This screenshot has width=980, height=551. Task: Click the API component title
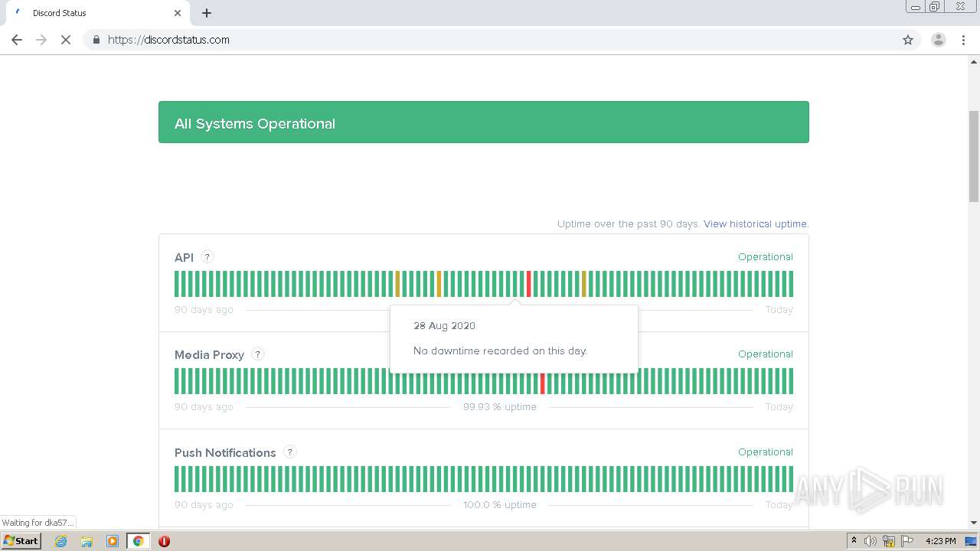coord(184,258)
